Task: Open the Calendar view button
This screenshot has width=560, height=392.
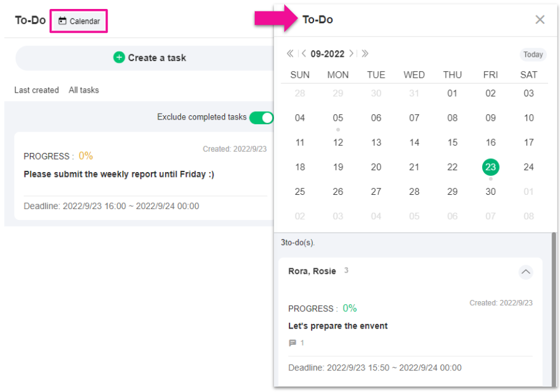Action: click(x=79, y=22)
